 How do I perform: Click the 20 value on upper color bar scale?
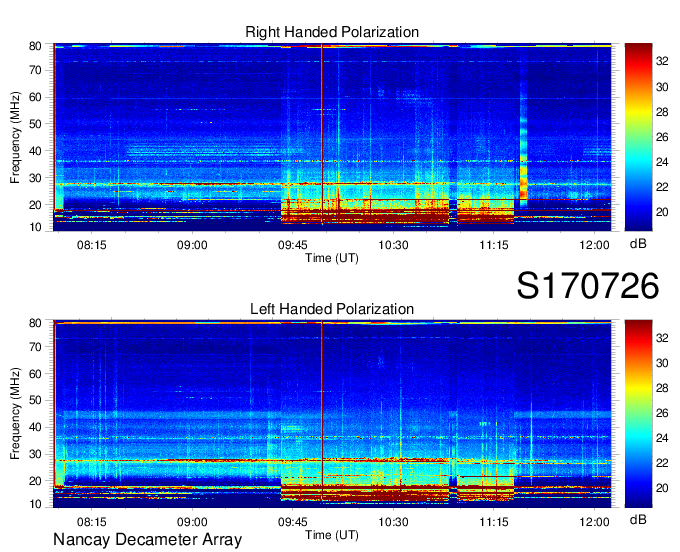[662, 212]
